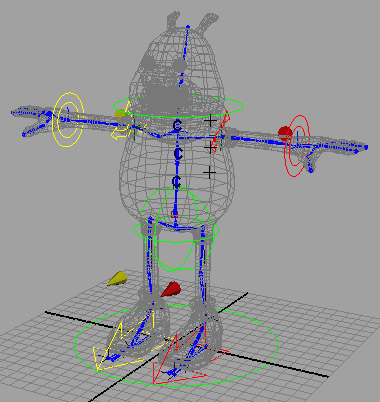Select the uppermost black cross locator

pos(210,120)
